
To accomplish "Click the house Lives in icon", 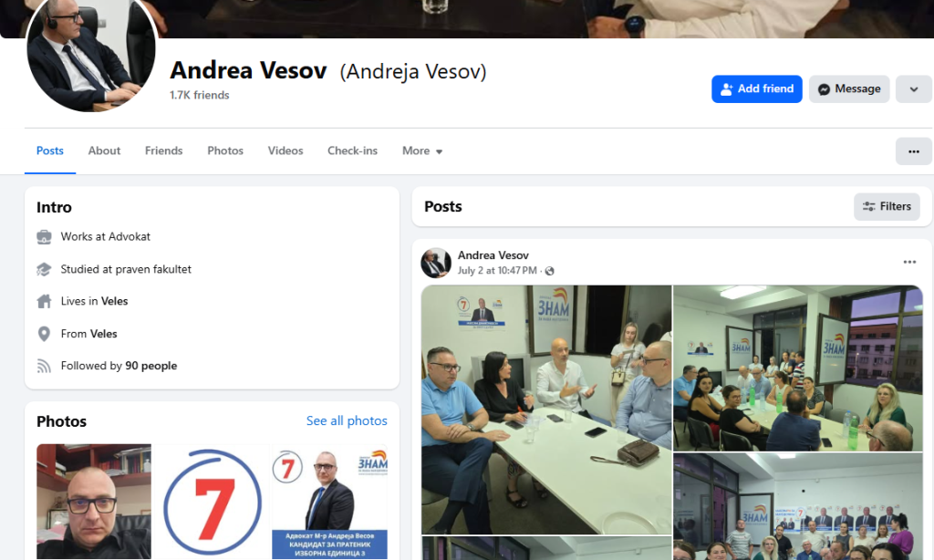I will point(44,302).
